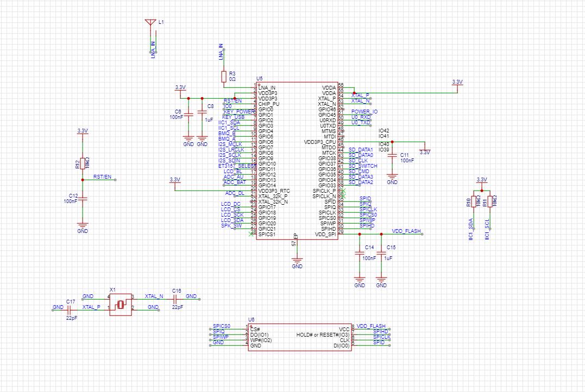585x392 pixels.
Task: Click the WP#(IO2) pin name in U6
Action: coord(261,340)
